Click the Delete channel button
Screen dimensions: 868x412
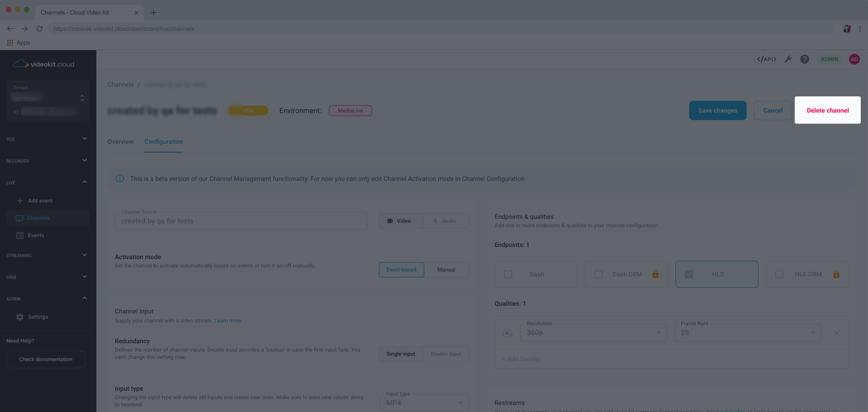[x=827, y=110]
